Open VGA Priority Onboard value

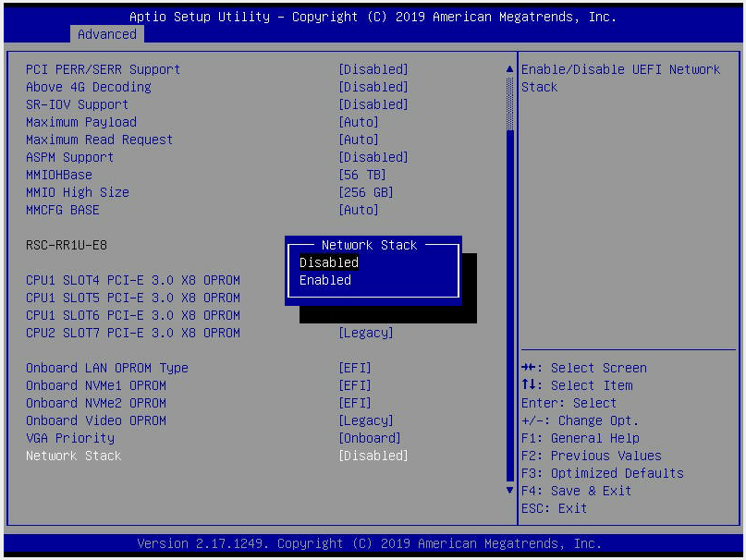(x=370, y=438)
